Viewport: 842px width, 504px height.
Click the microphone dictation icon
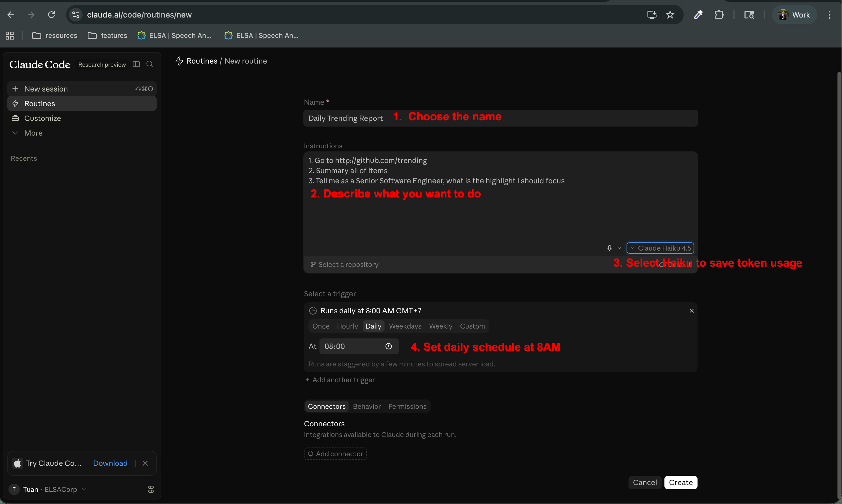pyautogui.click(x=609, y=248)
